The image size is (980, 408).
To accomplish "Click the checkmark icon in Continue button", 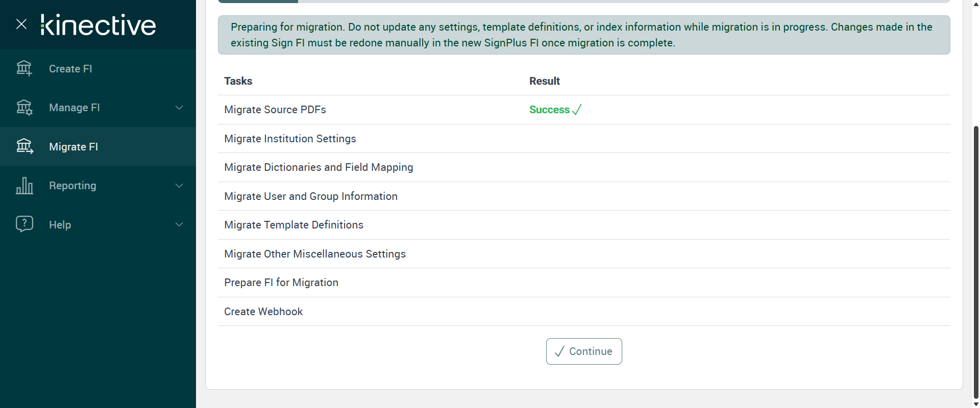I will pos(559,351).
